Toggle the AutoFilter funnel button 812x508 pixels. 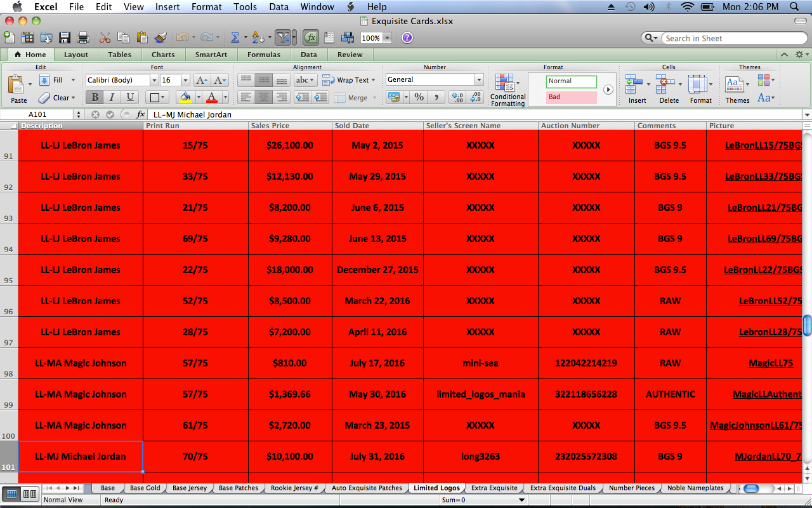(283, 38)
